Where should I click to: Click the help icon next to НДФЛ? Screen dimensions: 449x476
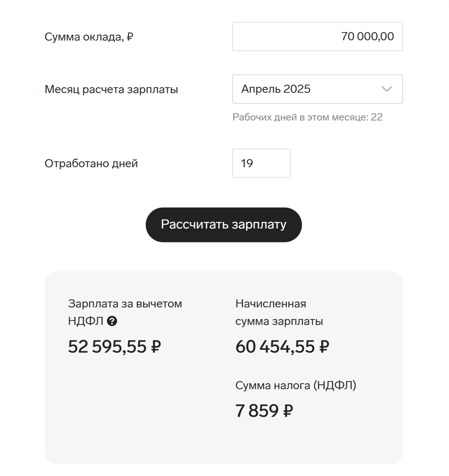pos(112,321)
